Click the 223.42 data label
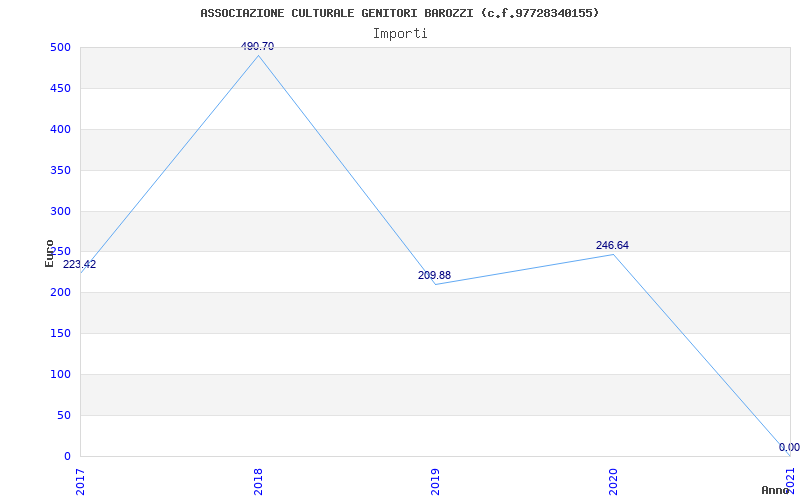 coord(80,264)
